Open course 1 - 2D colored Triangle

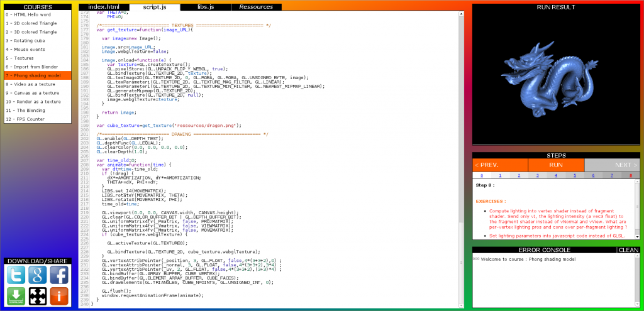pyautogui.click(x=38, y=23)
